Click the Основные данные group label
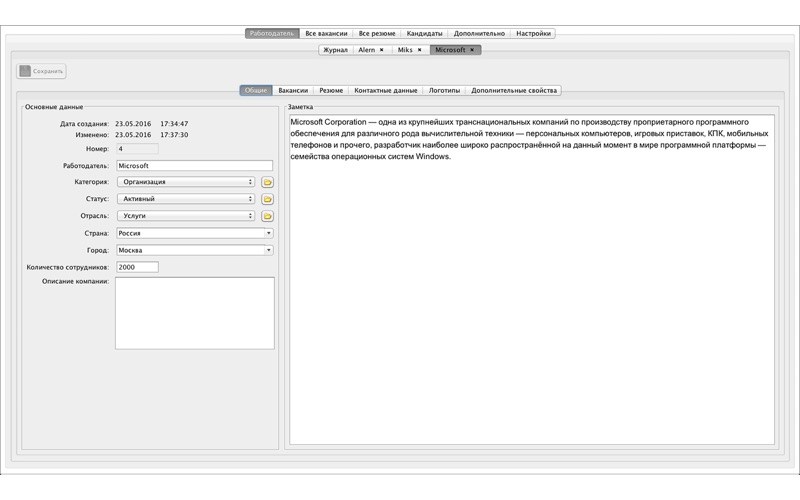800x500 pixels. (x=54, y=107)
